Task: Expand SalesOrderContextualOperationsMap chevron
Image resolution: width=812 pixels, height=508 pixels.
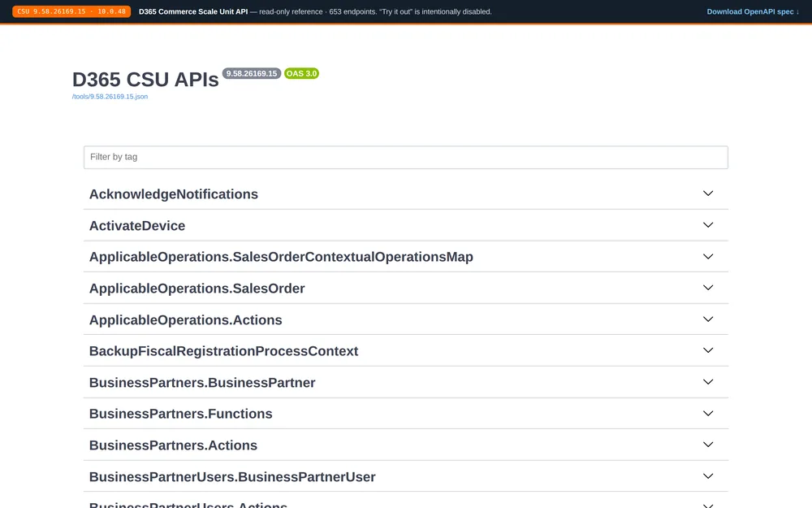Action: (x=708, y=257)
